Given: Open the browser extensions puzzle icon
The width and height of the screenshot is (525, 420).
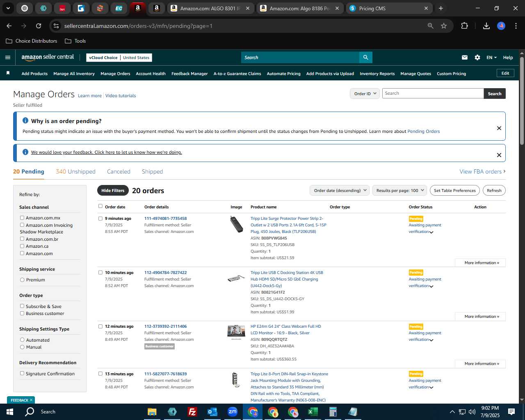Looking at the screenshot, I should coord(464,26).
